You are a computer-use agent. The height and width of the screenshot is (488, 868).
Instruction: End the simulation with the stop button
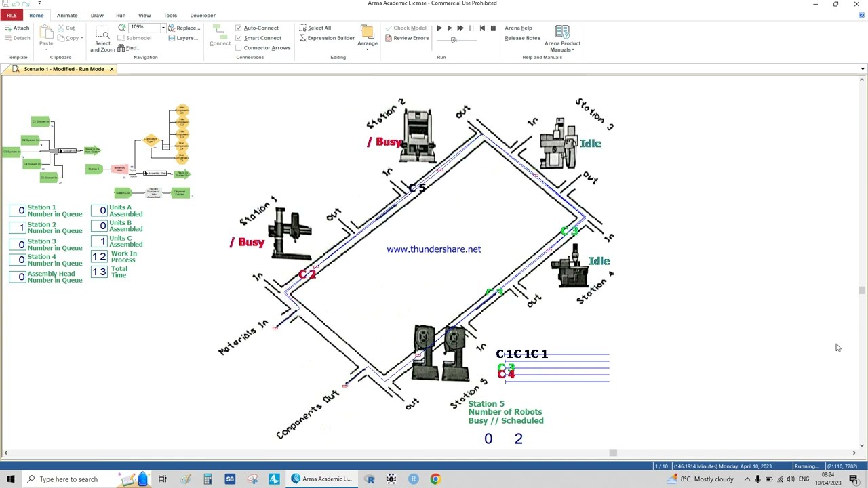[x=493, y=28]
